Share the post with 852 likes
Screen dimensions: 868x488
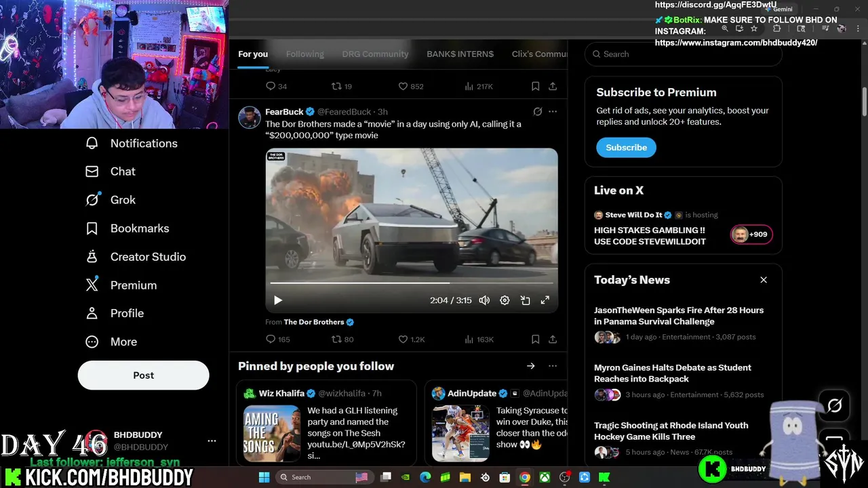pyautogui.click(x=553, y=86)
